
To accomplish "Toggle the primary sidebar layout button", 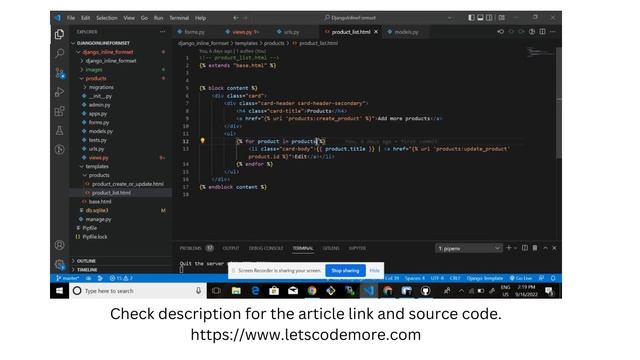I will 471,18.
